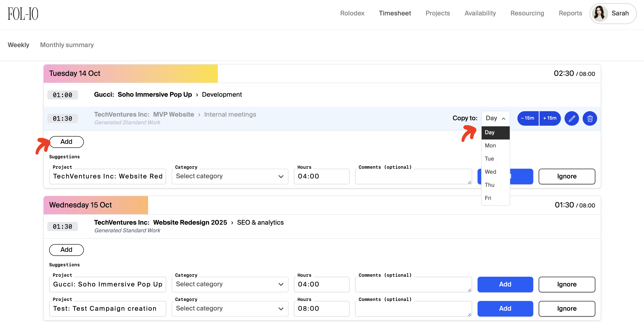Image resolution: width=644 pixels, height=327 pixels.
Task: Open category dropdown for TechVentures suggestion
Action: point(230,176)
